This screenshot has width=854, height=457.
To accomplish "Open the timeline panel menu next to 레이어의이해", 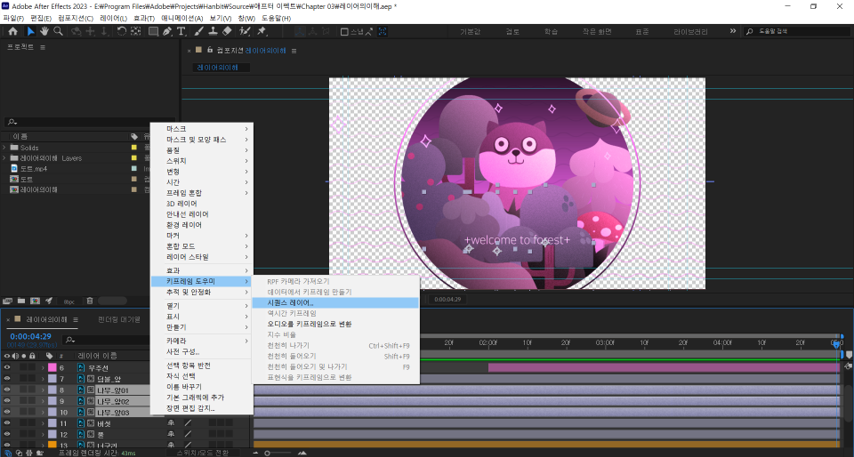I will click(76, 319).
